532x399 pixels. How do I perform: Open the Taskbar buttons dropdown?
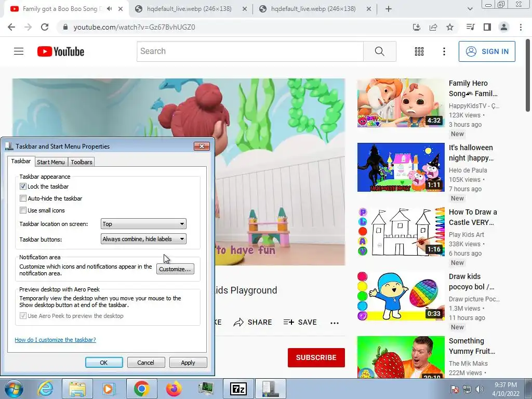click(143, 239)
